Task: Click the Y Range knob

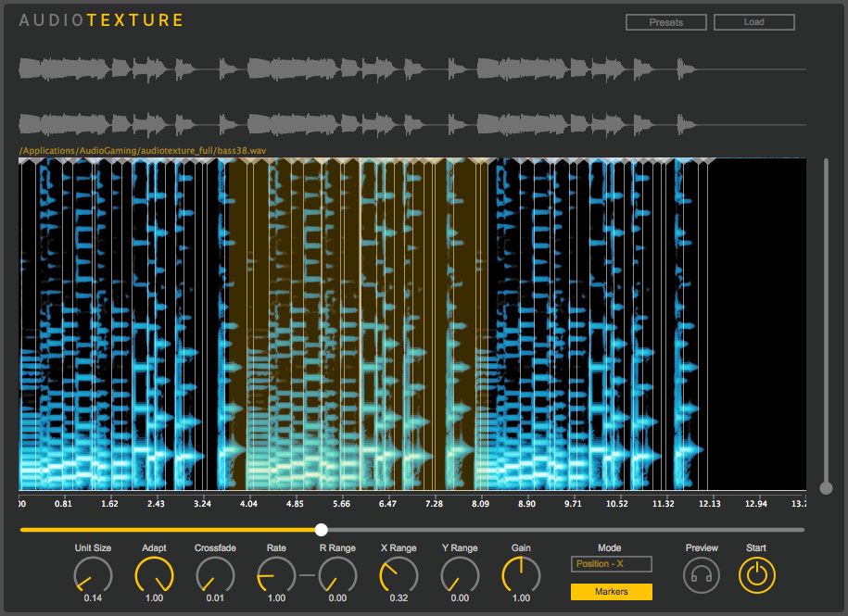Action: point(460,575)
